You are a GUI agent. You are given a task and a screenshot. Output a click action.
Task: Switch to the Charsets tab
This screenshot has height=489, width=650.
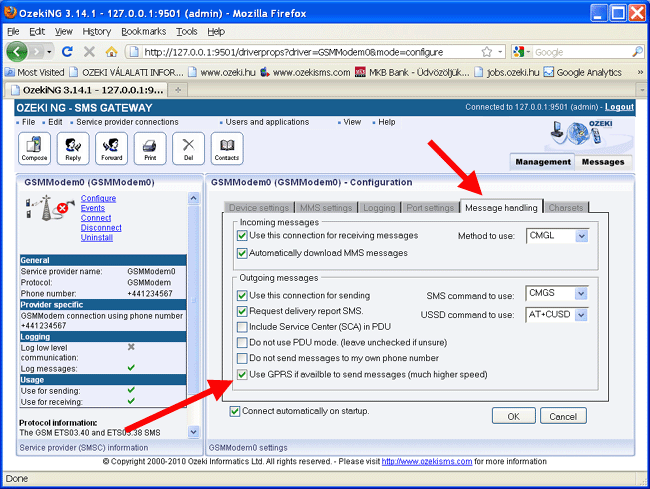566,208
